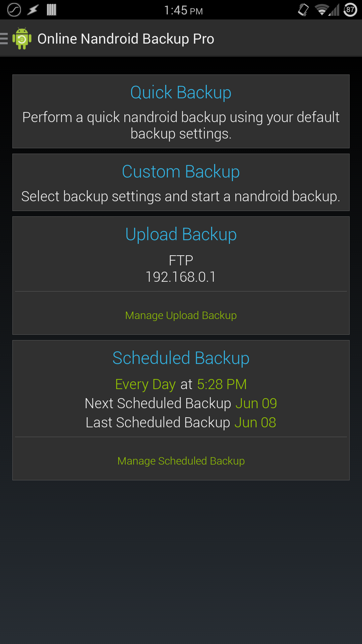Viewport: 362px width, 644px height.
Task: Tap the cellular signal strength icon
Action: tap(335, 10)
